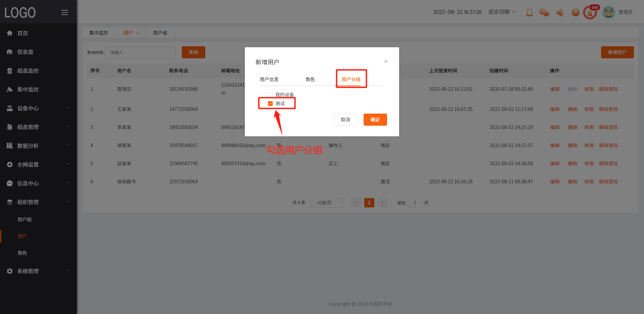
Task: Click the 新增用户 button
Action: coord(618,52)
